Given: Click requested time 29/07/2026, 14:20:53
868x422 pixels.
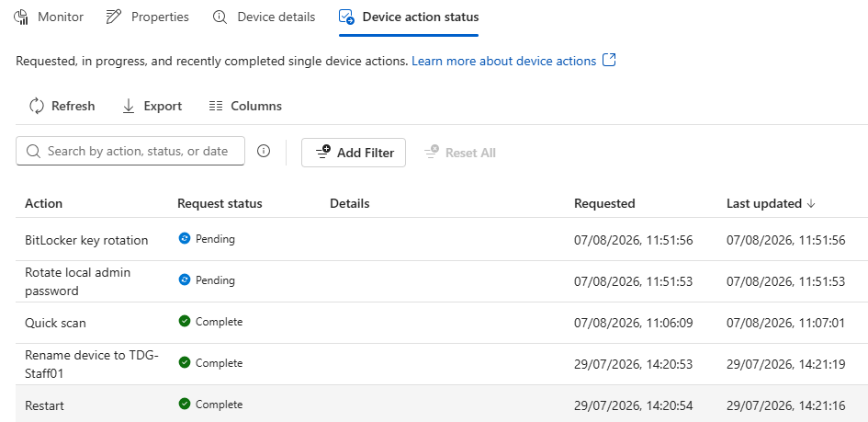Looking at the screenshot, I should [633, 364].
